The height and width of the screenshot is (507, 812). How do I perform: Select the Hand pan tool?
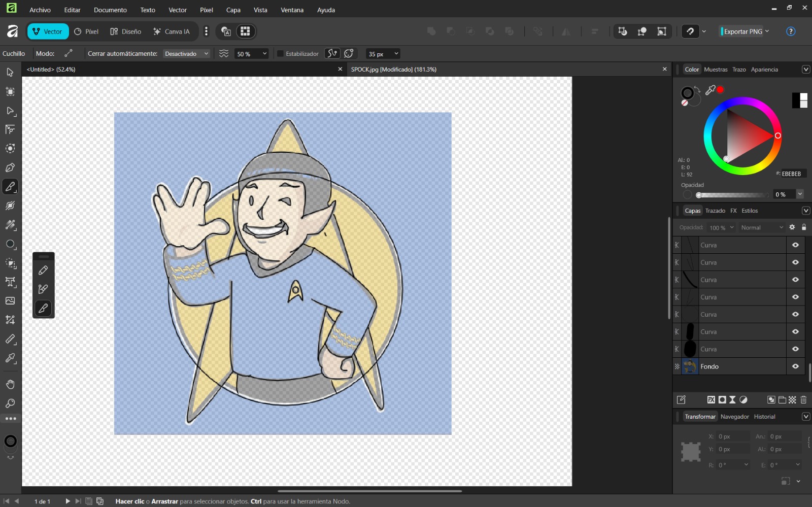tap(9, 384)
